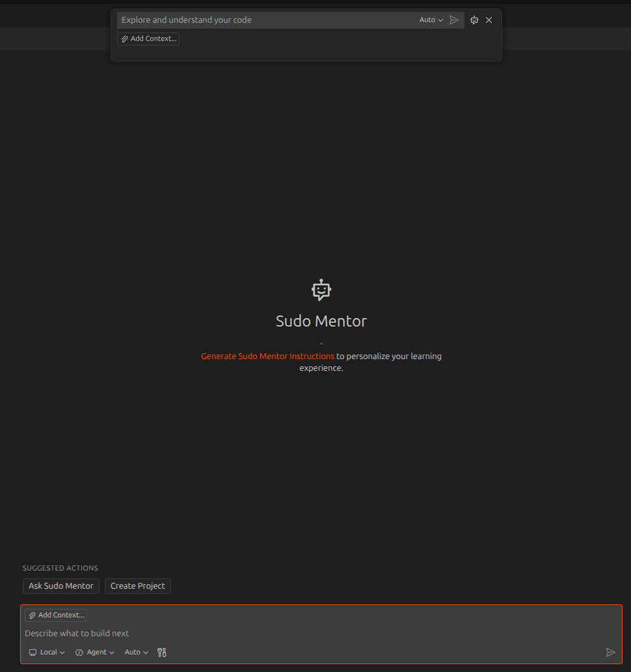The width and height of the screenshot is (631, 672).
Task: Open the Auto model dropdown in top bar
Action: [x=431, y=20]
